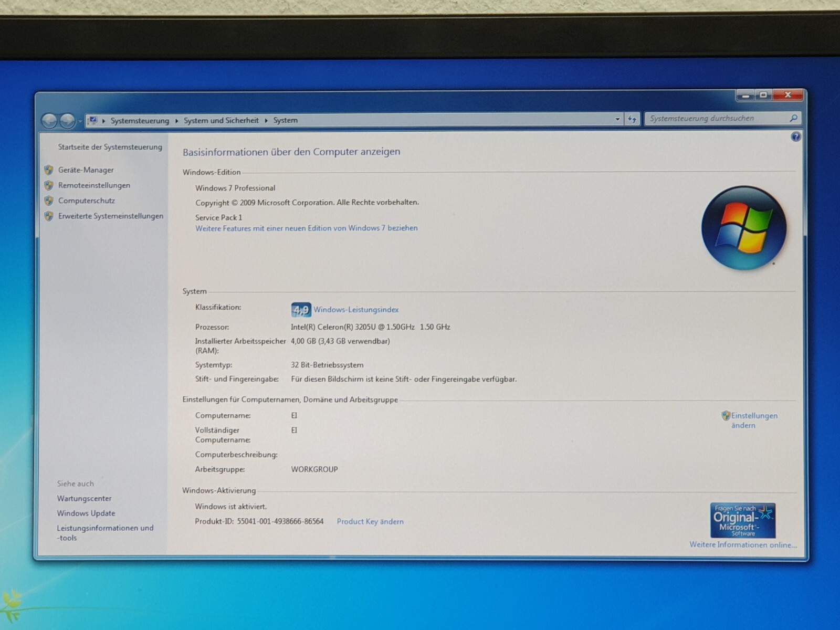840x630 pixels.
Task: Expand the arrow before Systemsteuerung in the breadcrumb
Action: pos(103,121)
